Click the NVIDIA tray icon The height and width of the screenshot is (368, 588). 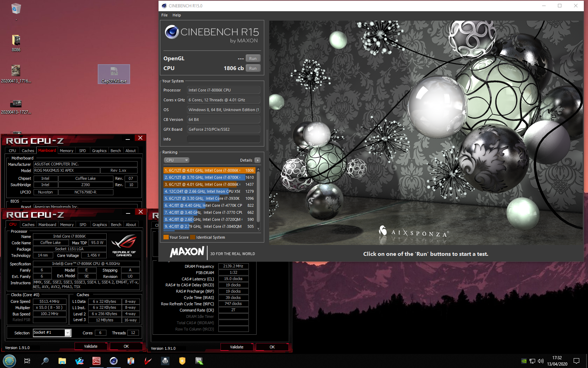(x=524, y=361)
